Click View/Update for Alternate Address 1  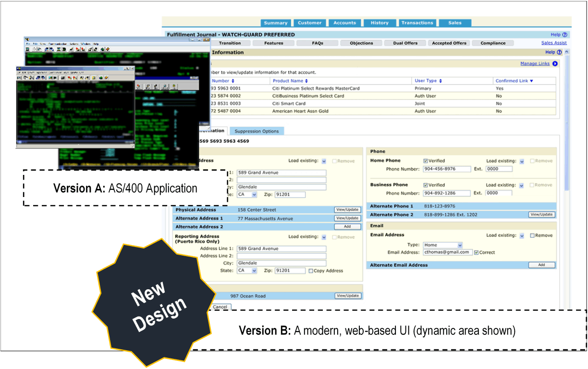pos(347,218)
